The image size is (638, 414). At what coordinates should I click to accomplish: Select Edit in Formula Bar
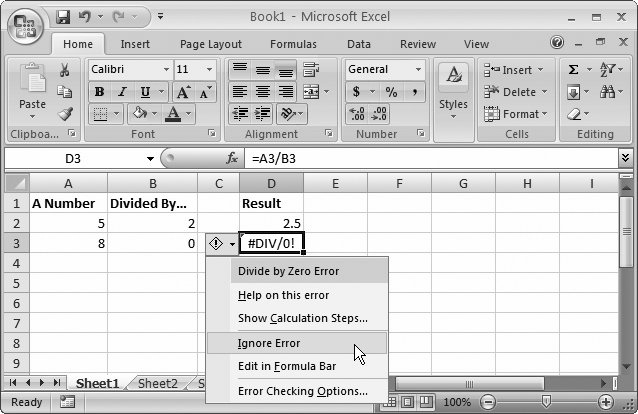click(297, 366)
